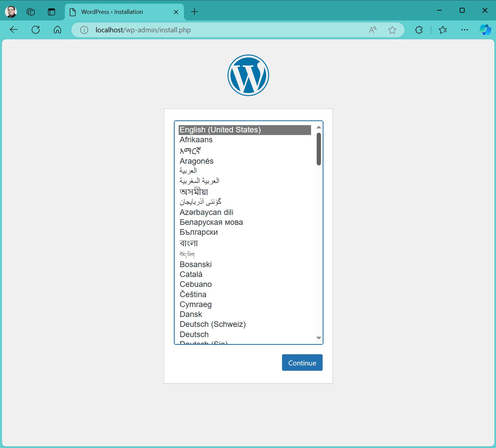Choose Deutsch (Schweiz) in the language list

(x=213, y=324)
